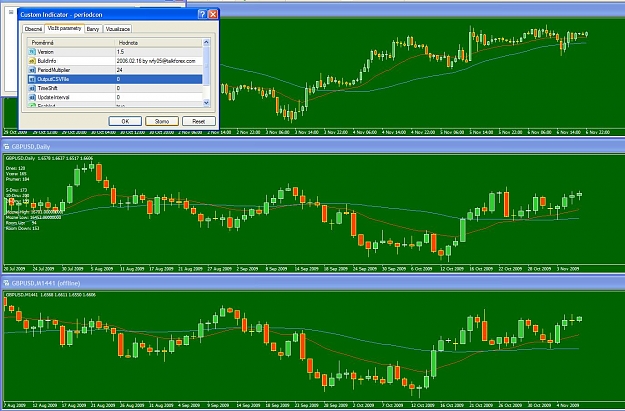Screen dimensions: 625x411
Task: Click the Room Down: 153 text on Daily chart
Action: [22, 228]
